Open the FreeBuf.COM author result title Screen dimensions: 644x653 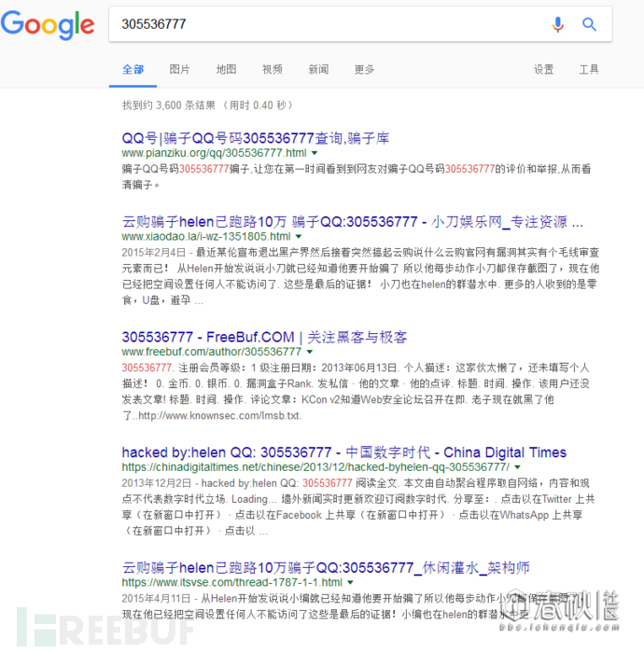264,337
